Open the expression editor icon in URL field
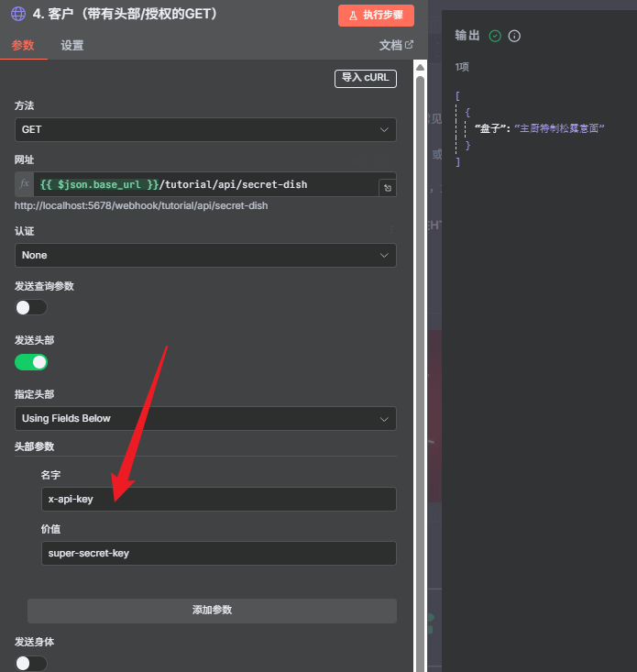This screenshot has width=637, height=672. pos(388,188)
